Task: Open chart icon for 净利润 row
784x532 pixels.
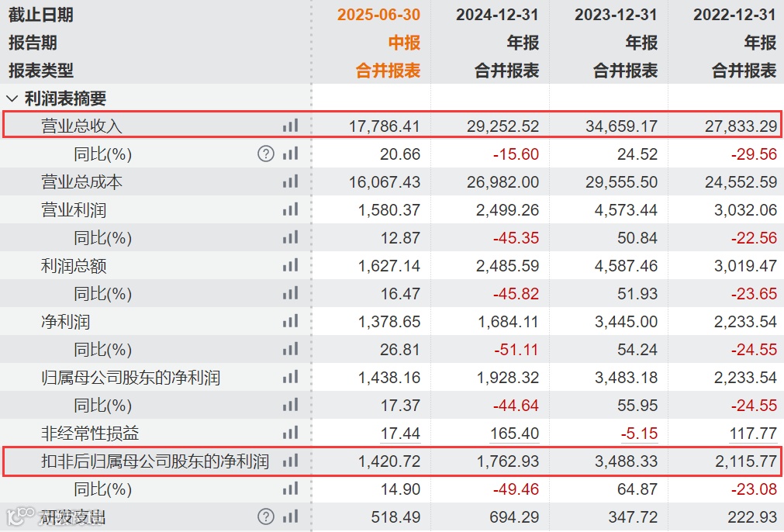Action: pyautogui.click(x=291, y=321)
